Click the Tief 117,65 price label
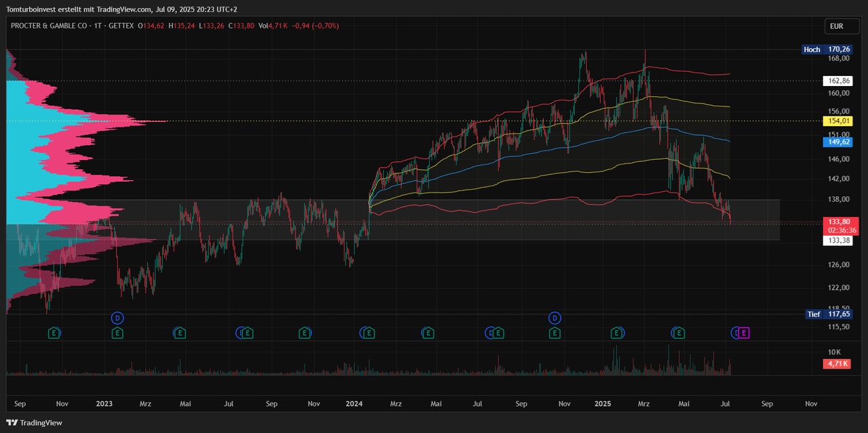868x433 pixels. point(829,314)
